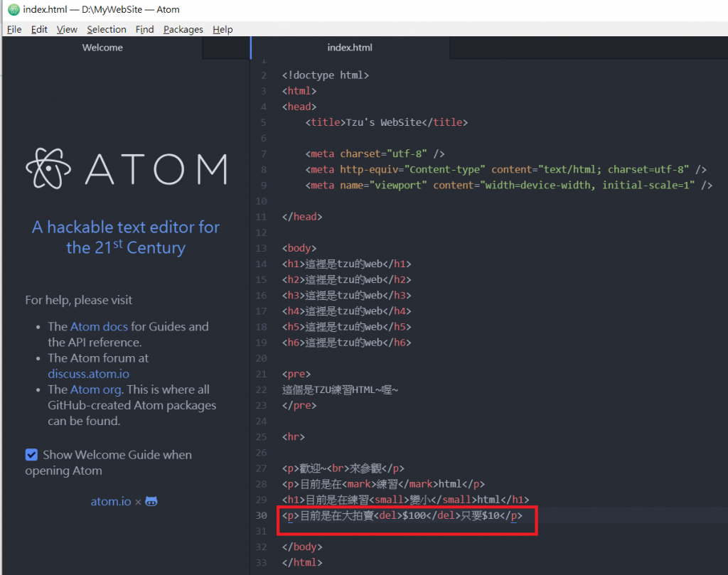728x575 pixels.
Task: Click the GitHub Octocat icon beside atom.io
Action: pyautogui.click(x=151, y=501)
